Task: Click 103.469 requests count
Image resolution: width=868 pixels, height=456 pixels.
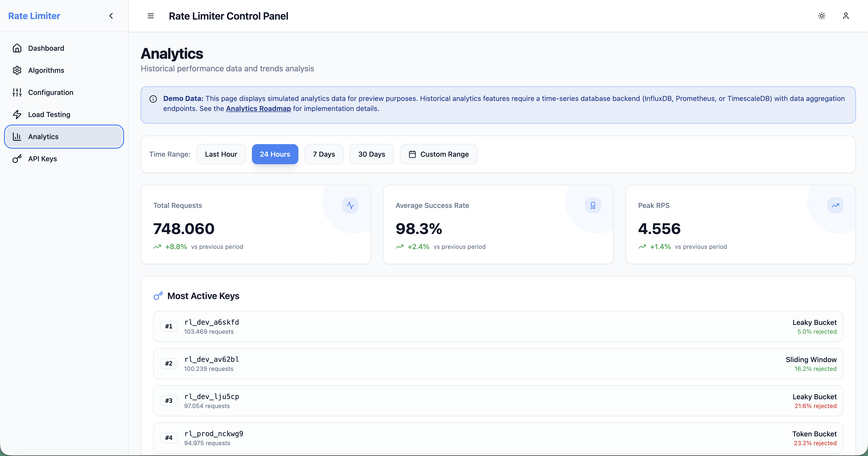Action: [209, 332]
